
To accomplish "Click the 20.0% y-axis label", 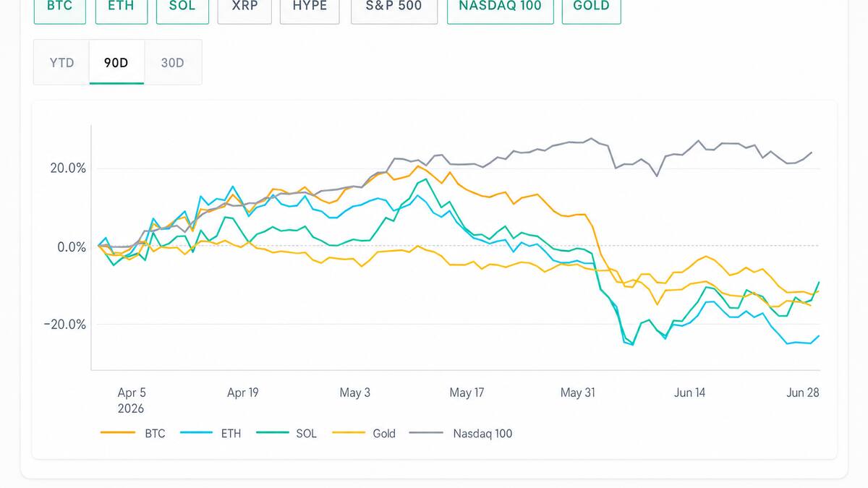I will (x=67, y=168).
